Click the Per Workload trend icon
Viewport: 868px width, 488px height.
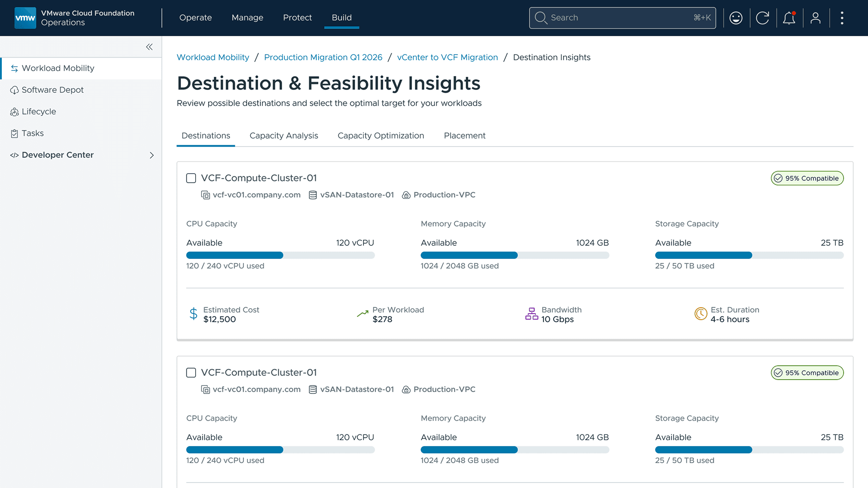(362, 314)
